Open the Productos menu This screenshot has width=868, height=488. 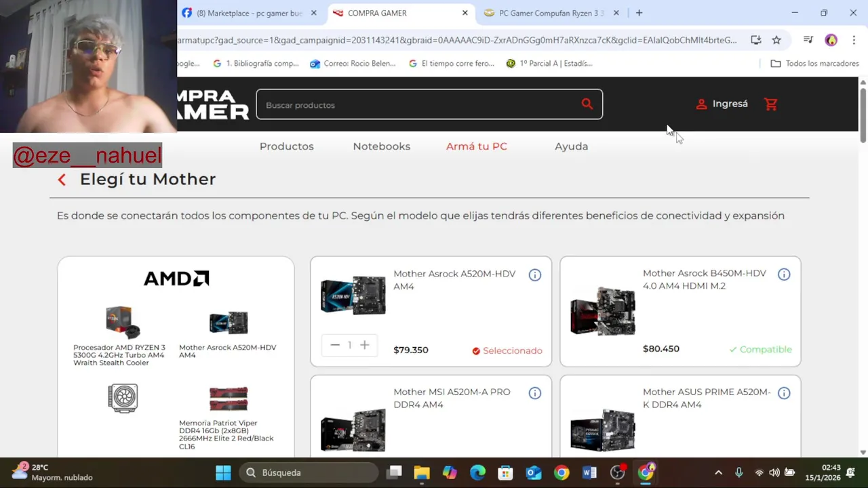click(287, 146)
